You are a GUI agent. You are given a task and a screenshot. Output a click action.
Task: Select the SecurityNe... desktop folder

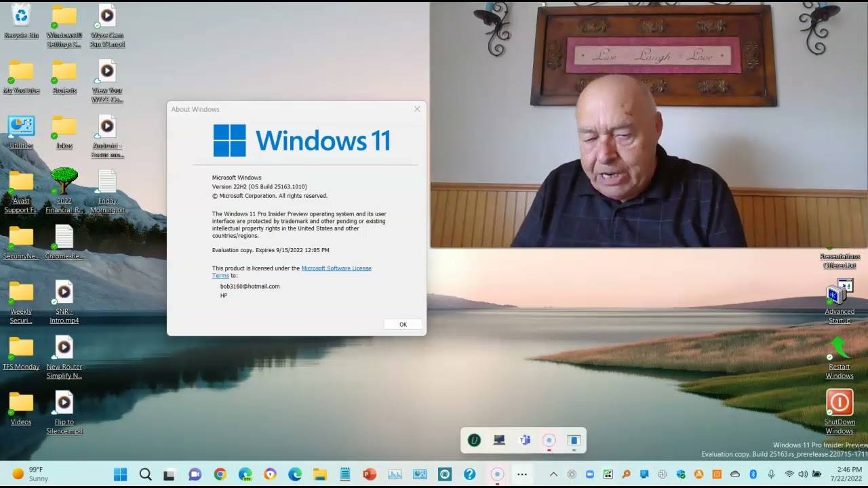tap(21, 243)
